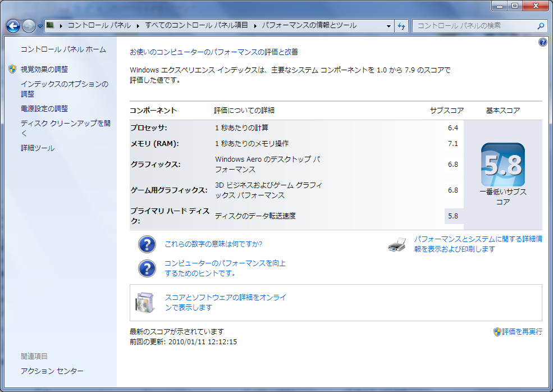
Task: Open 視覚効果の調整 link
Action: click(44, 70)
